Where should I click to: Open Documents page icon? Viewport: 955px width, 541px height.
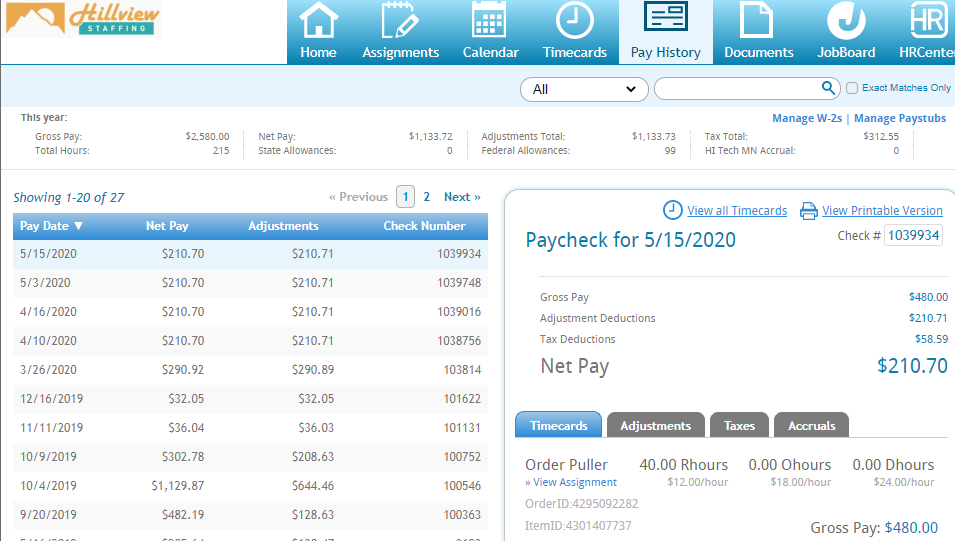(757, 21)
